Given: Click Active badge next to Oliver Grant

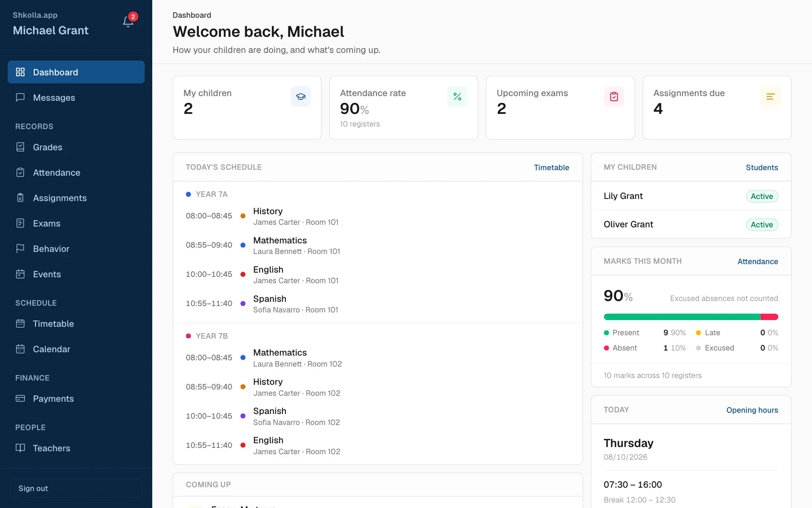Looking at the screenshot, I should (762, 224).
